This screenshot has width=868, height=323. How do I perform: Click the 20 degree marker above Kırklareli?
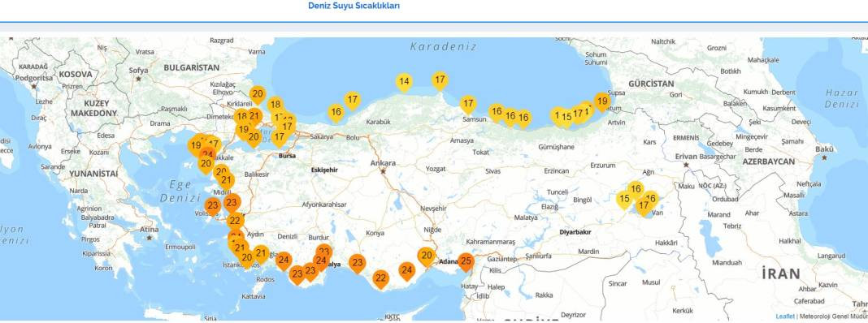(258, 95)
